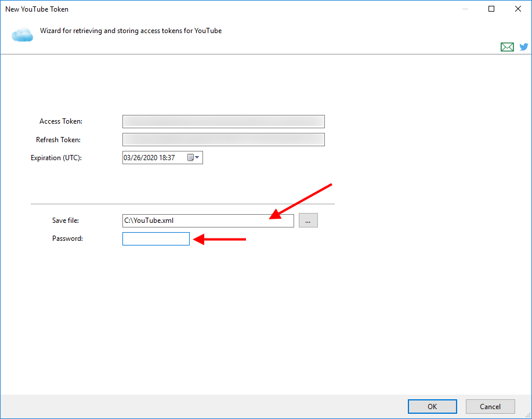Click the Save file path field

tap(208, 221)
